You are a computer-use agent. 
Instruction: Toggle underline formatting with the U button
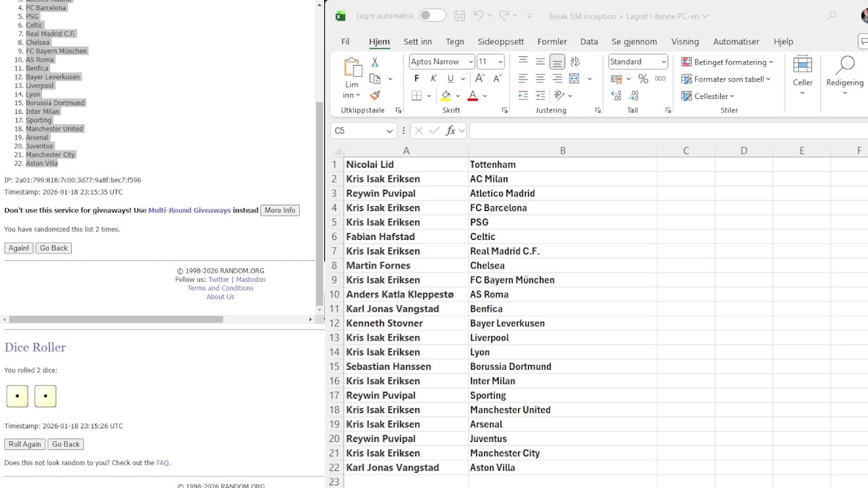tap(450, 79)
